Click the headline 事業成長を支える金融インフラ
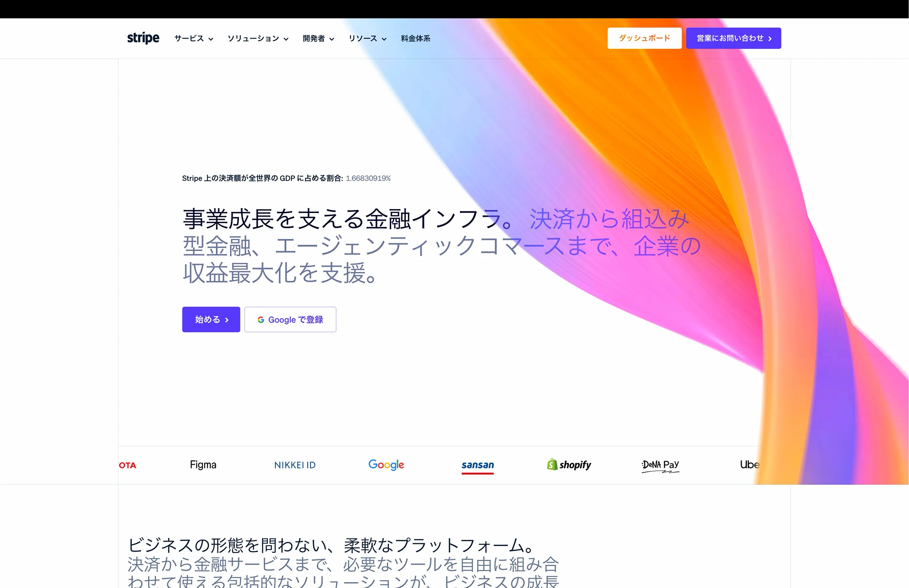The image size is (909, 588). [347, 219]
